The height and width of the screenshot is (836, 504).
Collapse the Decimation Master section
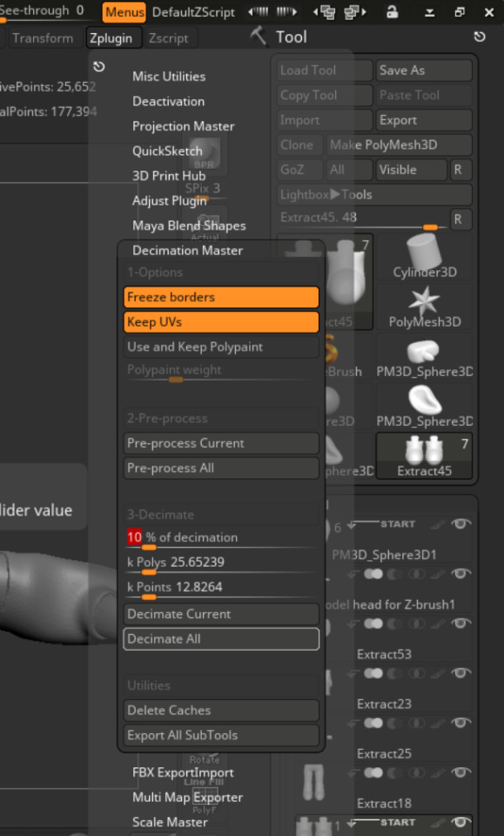click(x=187, y=250)
